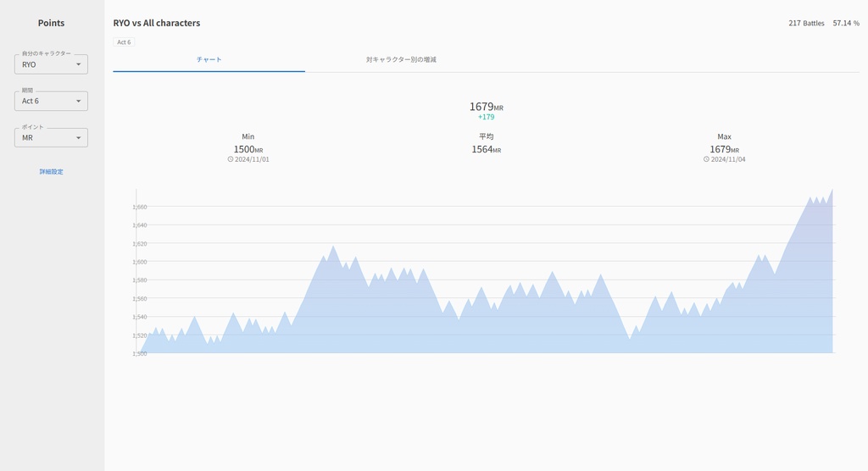Image resolution: width=868 pixels, height=471 pixels.
Task: Click the clock icon beside 2024/11/04
Action: [706, 159]
